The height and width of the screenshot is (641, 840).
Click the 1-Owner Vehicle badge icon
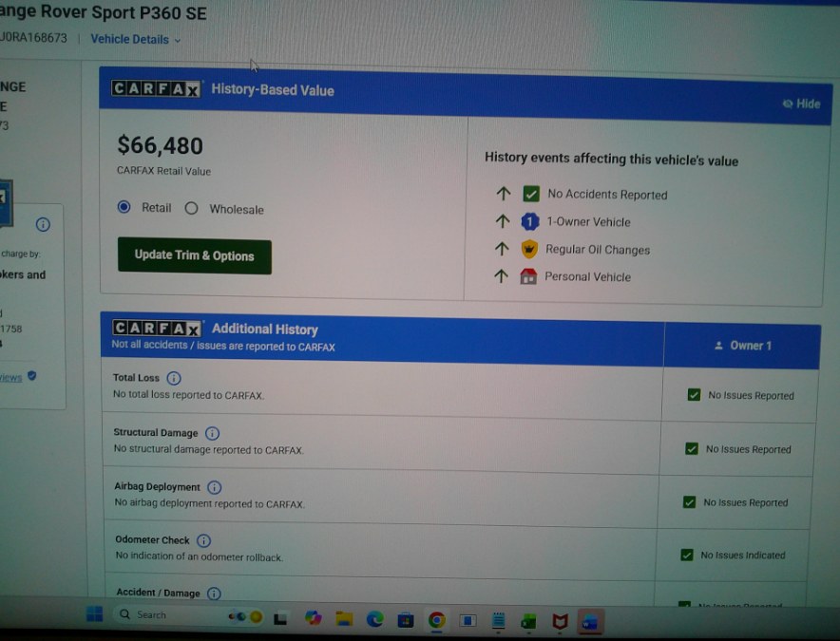tap(530, 221)
